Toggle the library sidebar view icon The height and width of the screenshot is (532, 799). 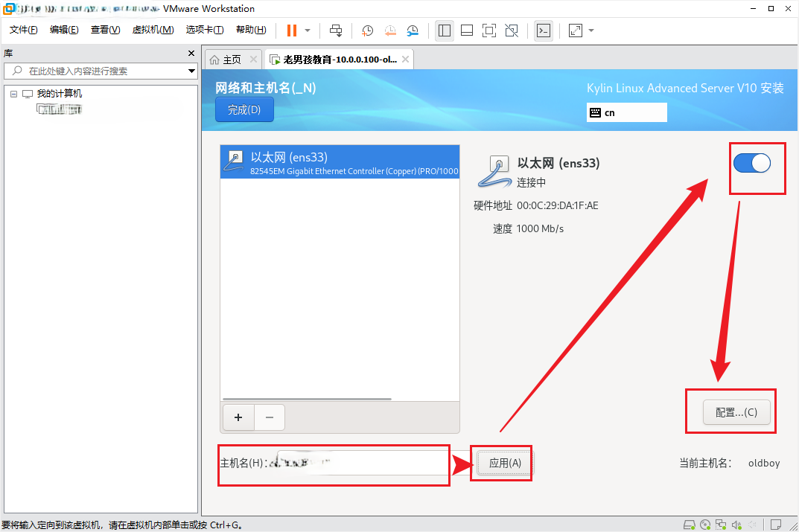pyautogui.click(x=445, y=31)
